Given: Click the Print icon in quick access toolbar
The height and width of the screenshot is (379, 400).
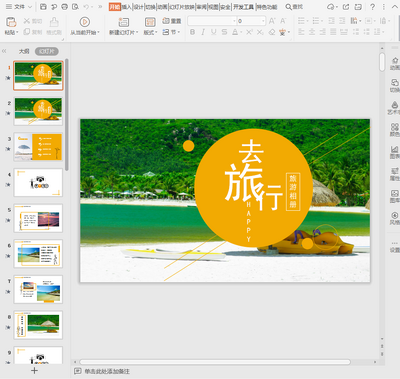Looking at the screenshot, I should click(65, 7).
